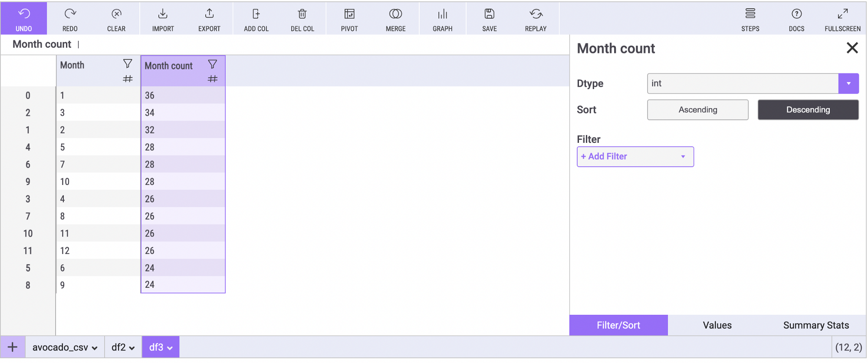868x363 pixels.
Task: Open the Dtype int dropdown
Action: 848,83
